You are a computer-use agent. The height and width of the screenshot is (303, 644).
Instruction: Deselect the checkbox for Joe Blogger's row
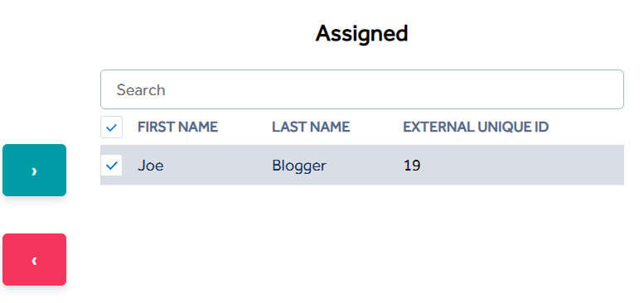[111, 166]
